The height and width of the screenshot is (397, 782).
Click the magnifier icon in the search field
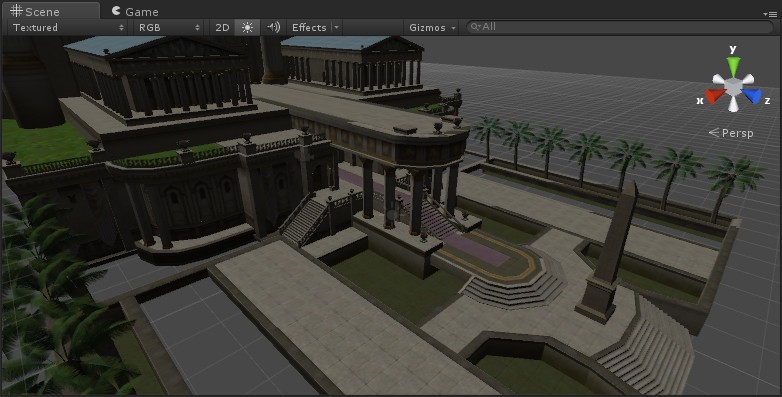click(x=475, y=27)
